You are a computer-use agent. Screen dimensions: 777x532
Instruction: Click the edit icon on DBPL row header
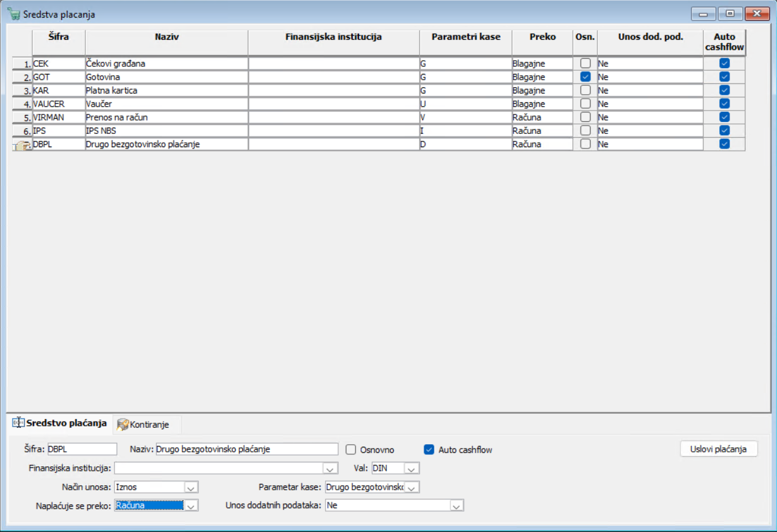coord(23,145)
